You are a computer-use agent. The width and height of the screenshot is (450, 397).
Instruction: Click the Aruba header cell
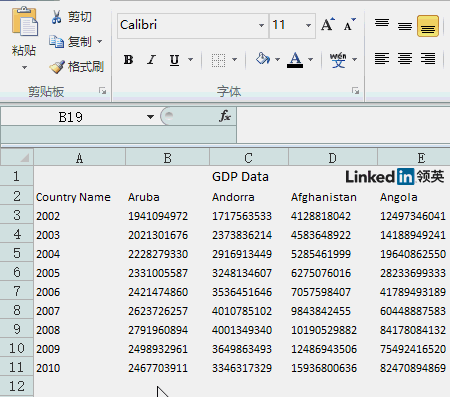(x=144, y=197)
